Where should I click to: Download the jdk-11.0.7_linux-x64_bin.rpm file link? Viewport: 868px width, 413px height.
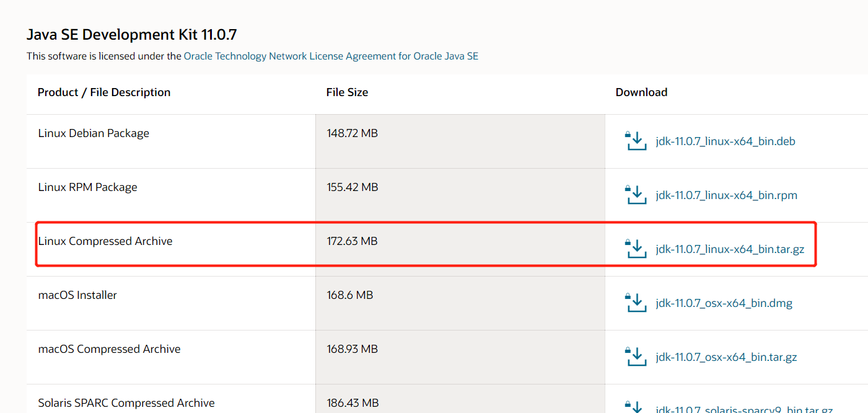click(x=726, y=195)
